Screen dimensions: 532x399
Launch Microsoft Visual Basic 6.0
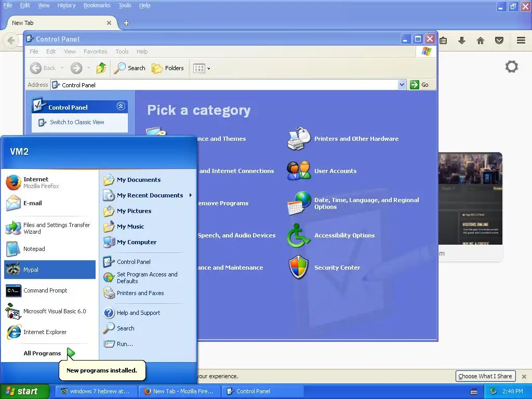(x=50, y=311)
